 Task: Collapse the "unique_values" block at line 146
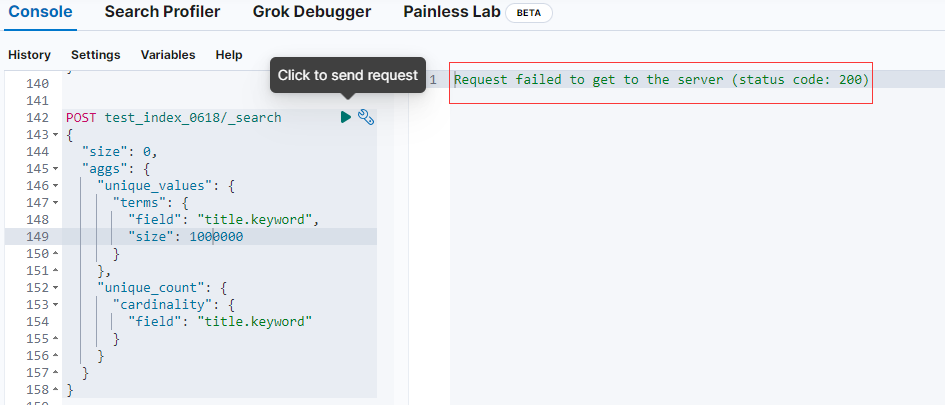pos(55,186)
